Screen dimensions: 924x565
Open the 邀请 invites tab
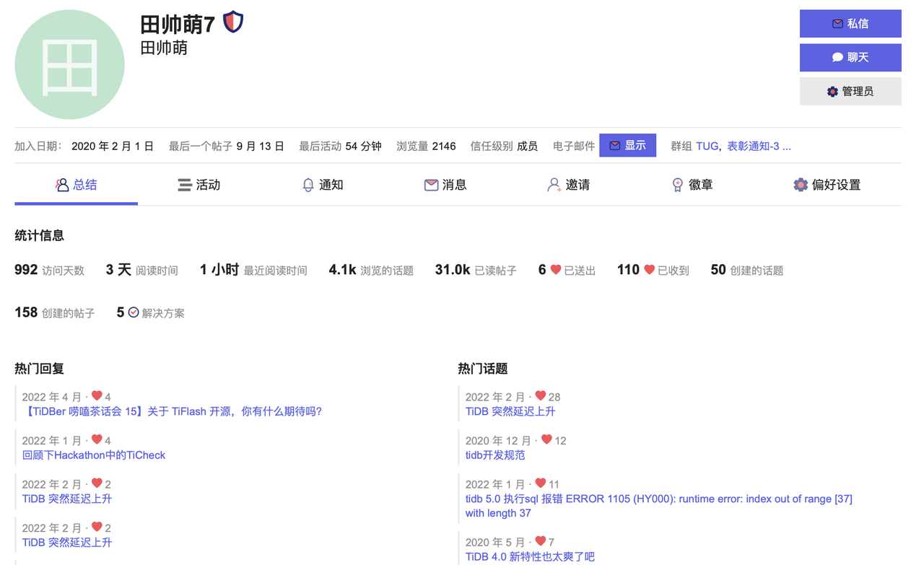(569, 185)
